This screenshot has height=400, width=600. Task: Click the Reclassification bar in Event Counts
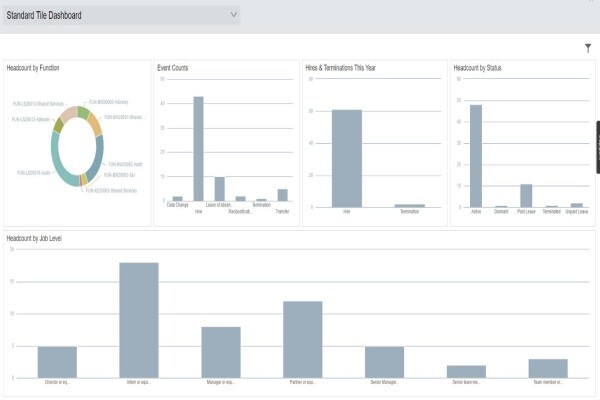click(x=240, y=199)
